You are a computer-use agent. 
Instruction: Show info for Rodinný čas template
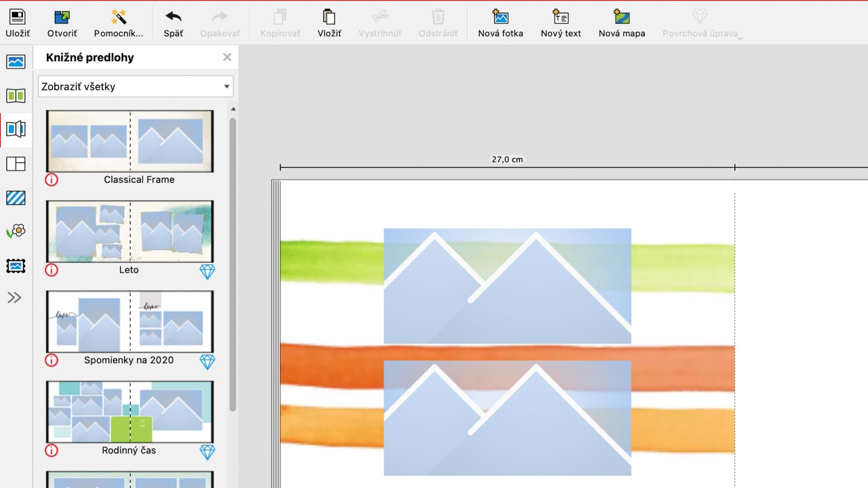[51, 450]
